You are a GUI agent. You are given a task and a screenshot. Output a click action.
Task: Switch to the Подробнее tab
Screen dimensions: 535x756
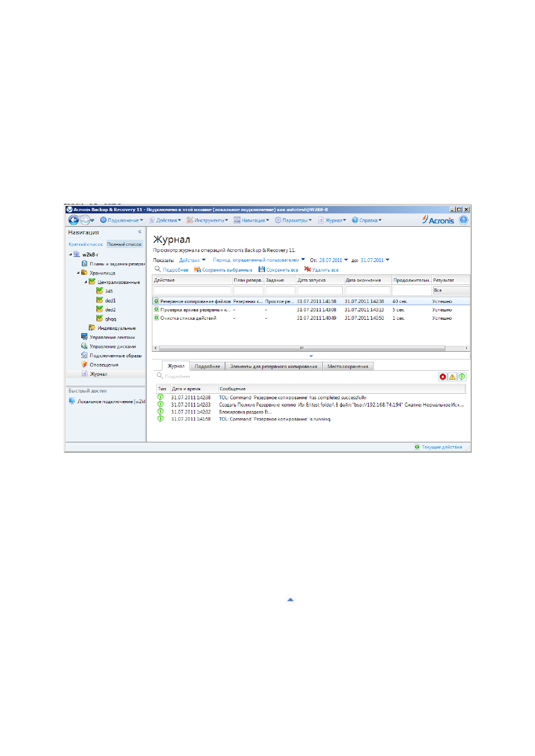[x=207, y=366]
